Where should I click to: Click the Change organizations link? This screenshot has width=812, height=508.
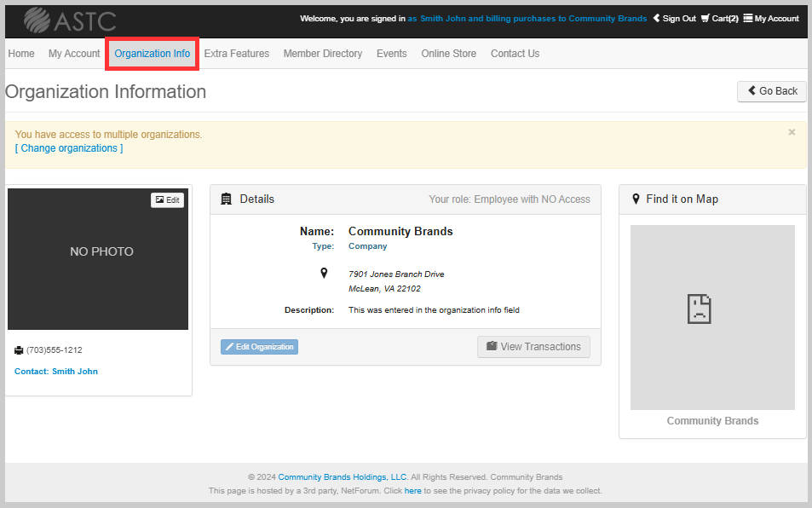pyautogui.click(x=69, y=148)
